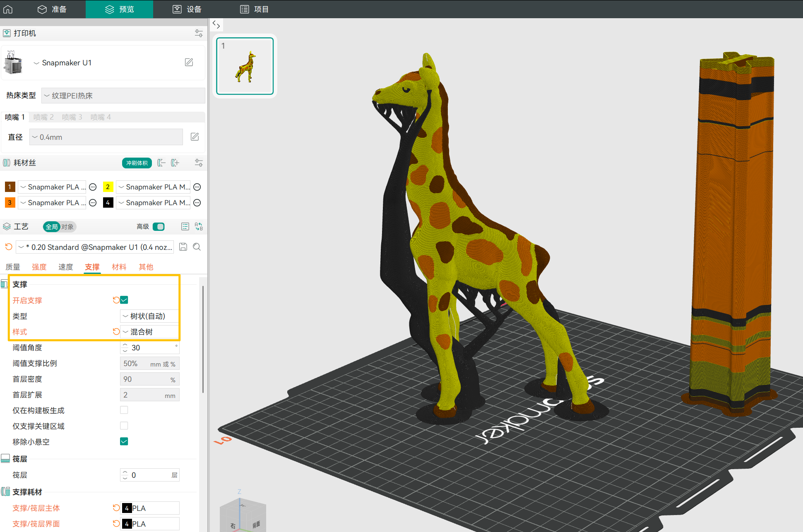Select plate 1 giraffe thumbnail
Screen dimensions: 803x532
245,66
